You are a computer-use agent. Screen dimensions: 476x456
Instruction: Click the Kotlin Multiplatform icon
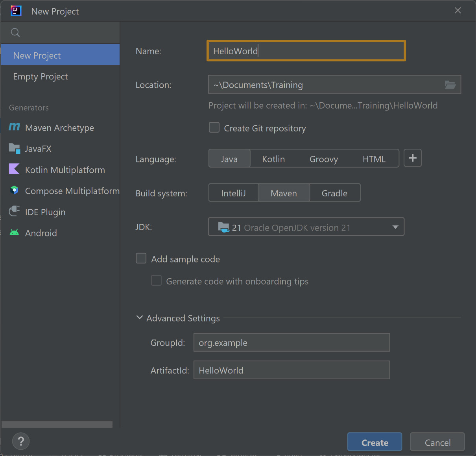click(x=14, y=169)
